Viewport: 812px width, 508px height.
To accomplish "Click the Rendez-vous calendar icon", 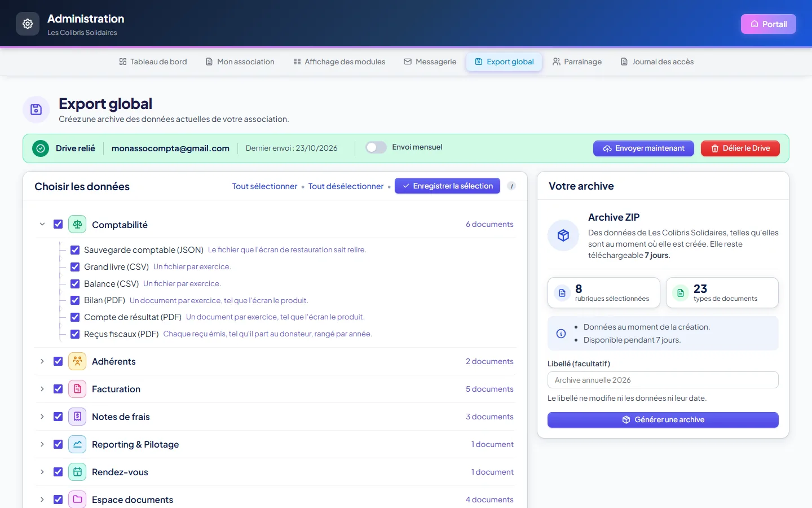I will tap(77, 472).
